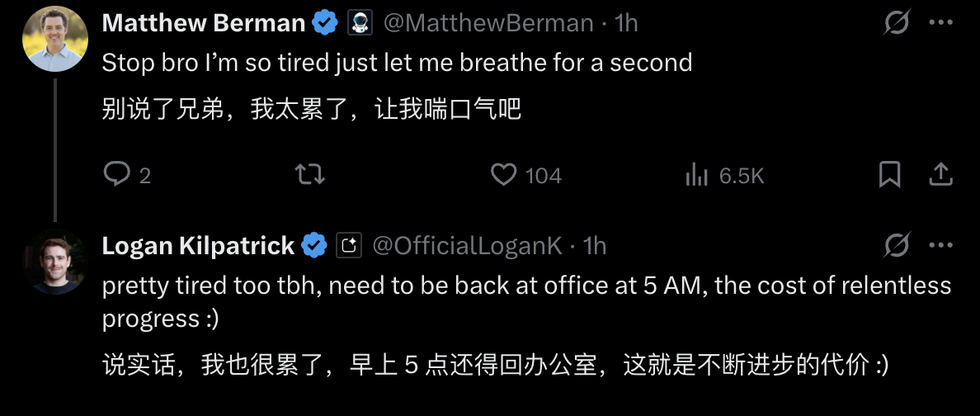Open more options on Matthew Berman's tweet
The height and width of the screenshot is (416, 980).
(941, 23)
